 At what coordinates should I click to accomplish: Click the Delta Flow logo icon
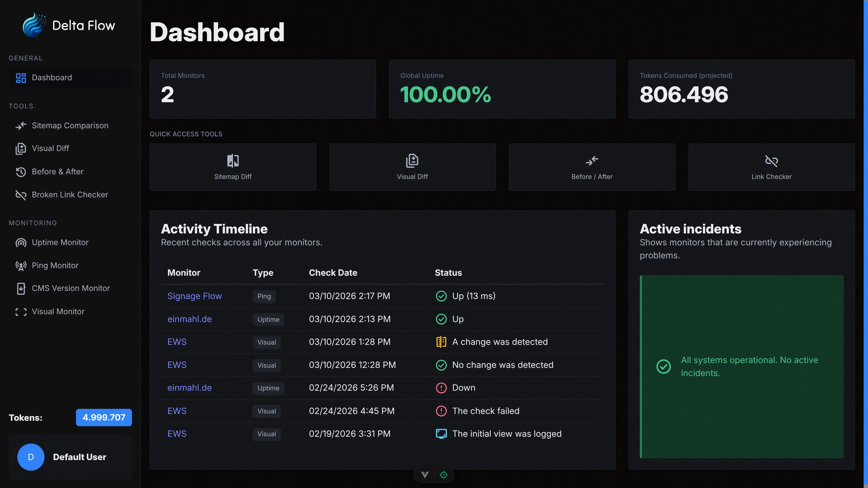(34, 25)
